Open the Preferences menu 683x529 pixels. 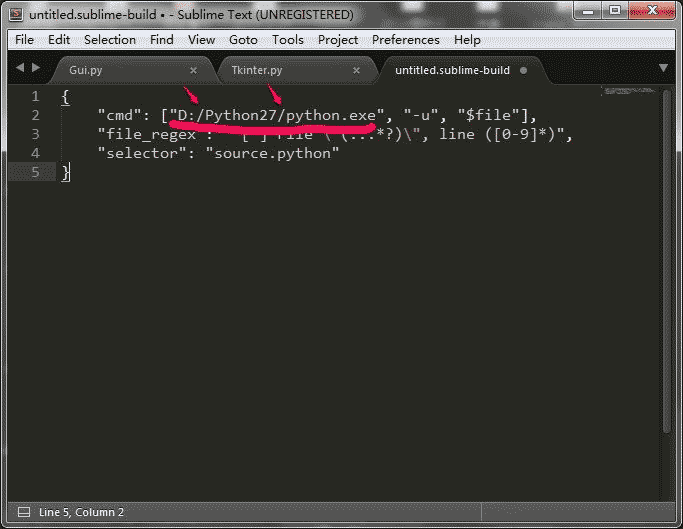406,40
